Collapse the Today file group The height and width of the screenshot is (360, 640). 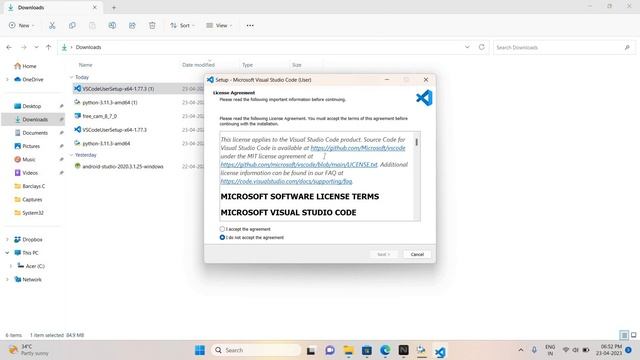[71, 77]
